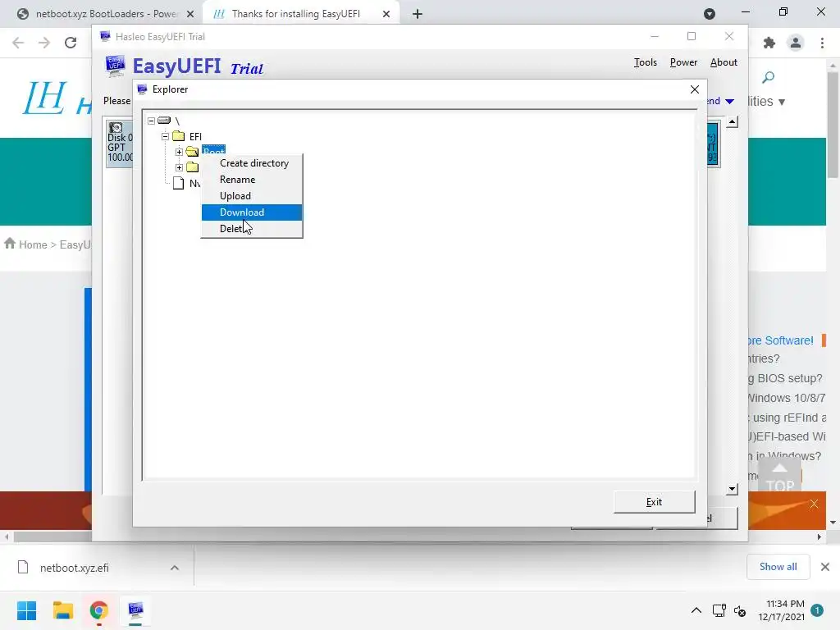Close the netboot.xyz BootLoaders tab
The image size is (840, 630).
coord(190,15)
